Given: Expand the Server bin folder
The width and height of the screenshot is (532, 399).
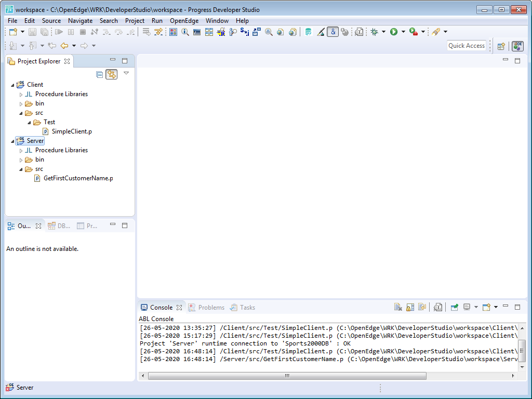Looking at the screenshot, I should [x=21, y=160].
